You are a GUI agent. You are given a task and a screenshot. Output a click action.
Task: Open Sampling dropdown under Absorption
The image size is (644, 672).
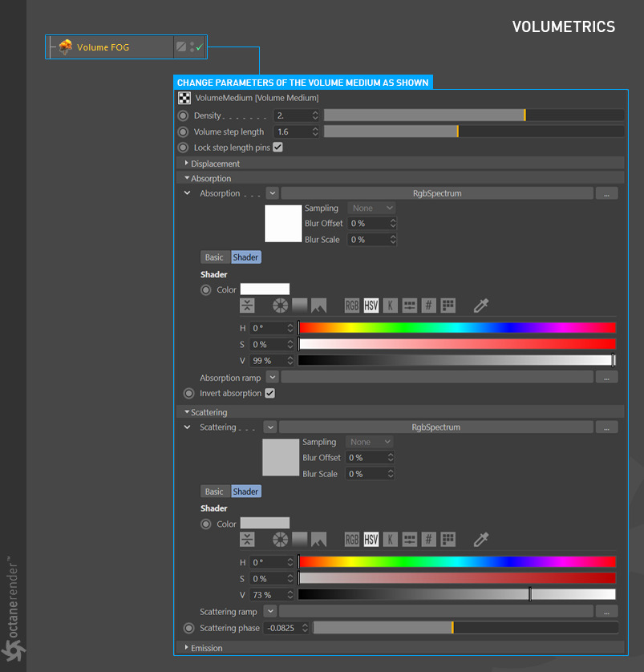[371, 208]
